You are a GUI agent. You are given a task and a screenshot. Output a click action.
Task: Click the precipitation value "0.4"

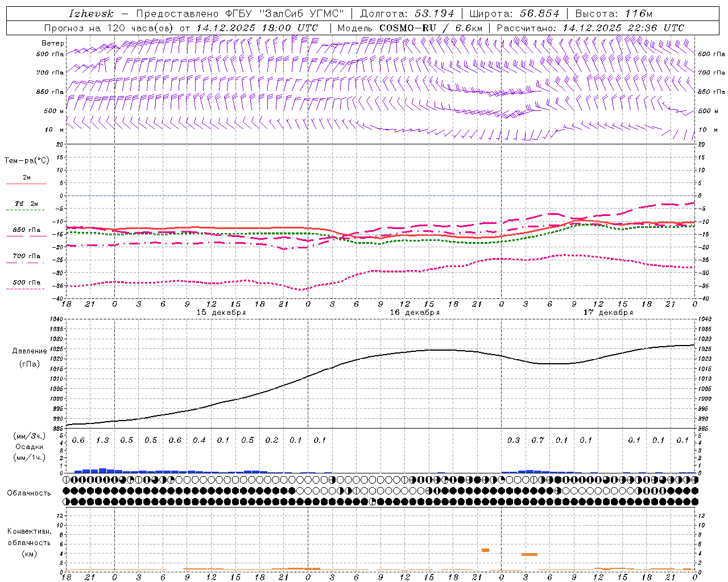click(x=199, y=440)
